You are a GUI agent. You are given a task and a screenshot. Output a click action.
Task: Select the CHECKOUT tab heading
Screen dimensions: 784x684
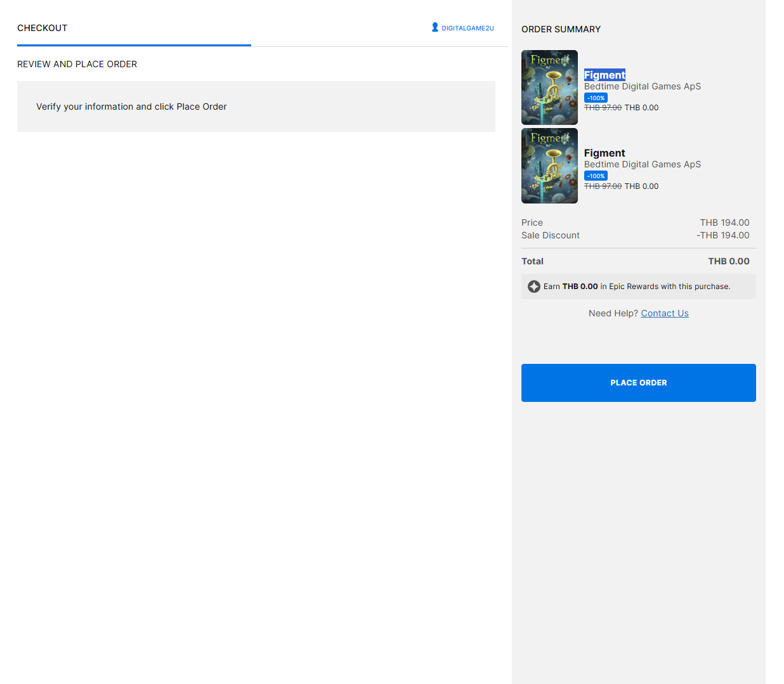[x=42, y=28]
